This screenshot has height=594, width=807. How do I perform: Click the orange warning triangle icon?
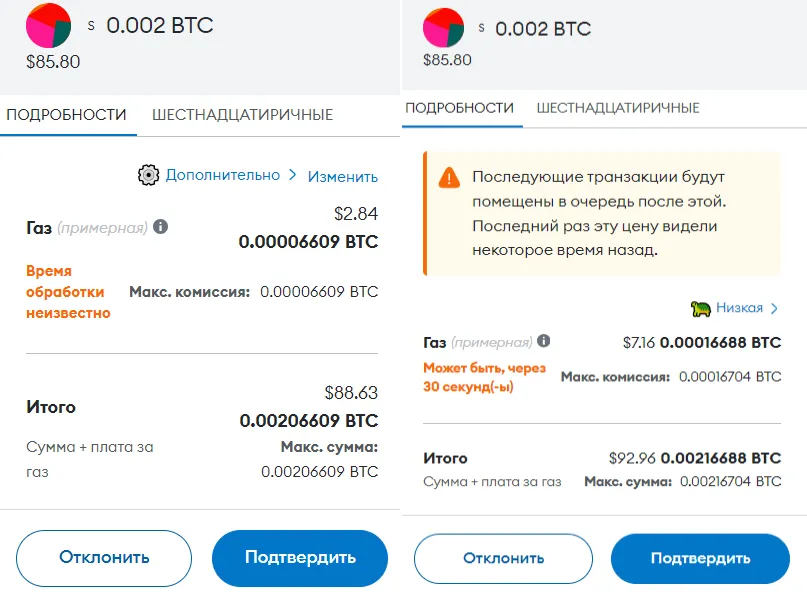click(x=449, y=178)
